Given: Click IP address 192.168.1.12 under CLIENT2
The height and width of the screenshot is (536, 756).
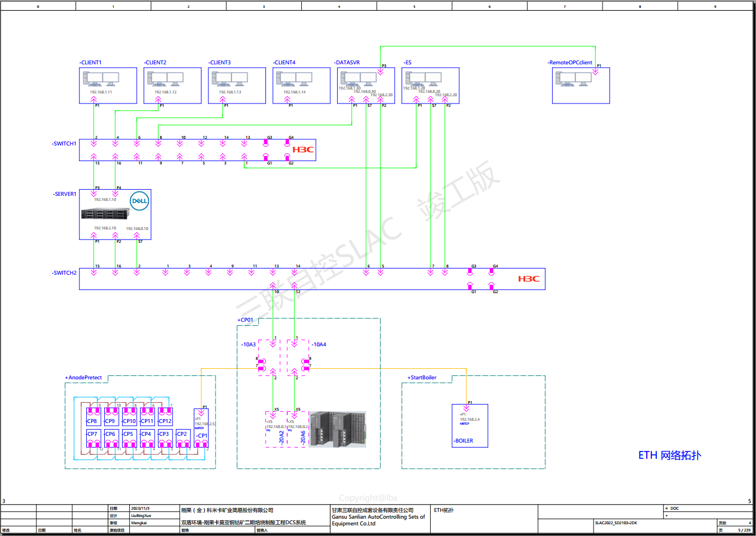Looking at the screenshot, I should 166,92.
